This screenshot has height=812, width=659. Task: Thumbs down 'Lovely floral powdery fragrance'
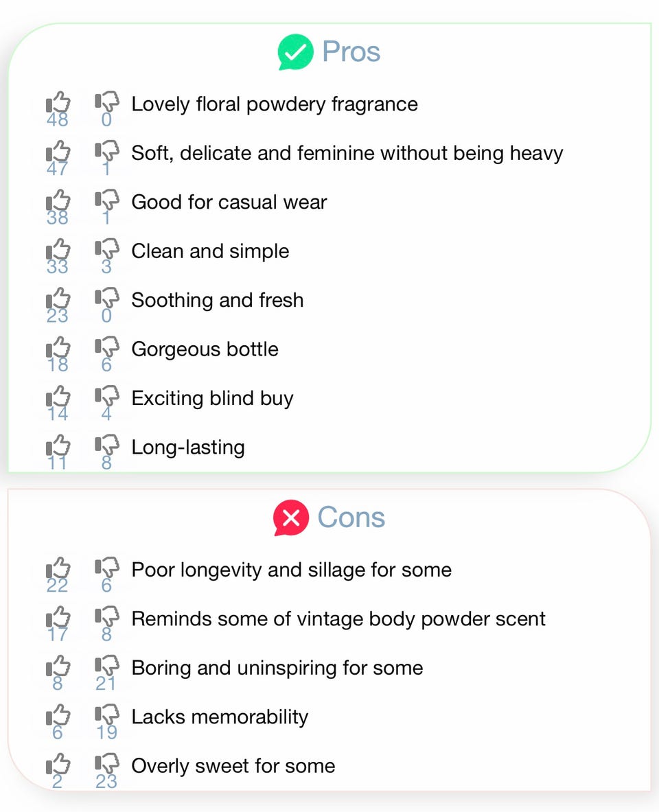pos(106,103)
